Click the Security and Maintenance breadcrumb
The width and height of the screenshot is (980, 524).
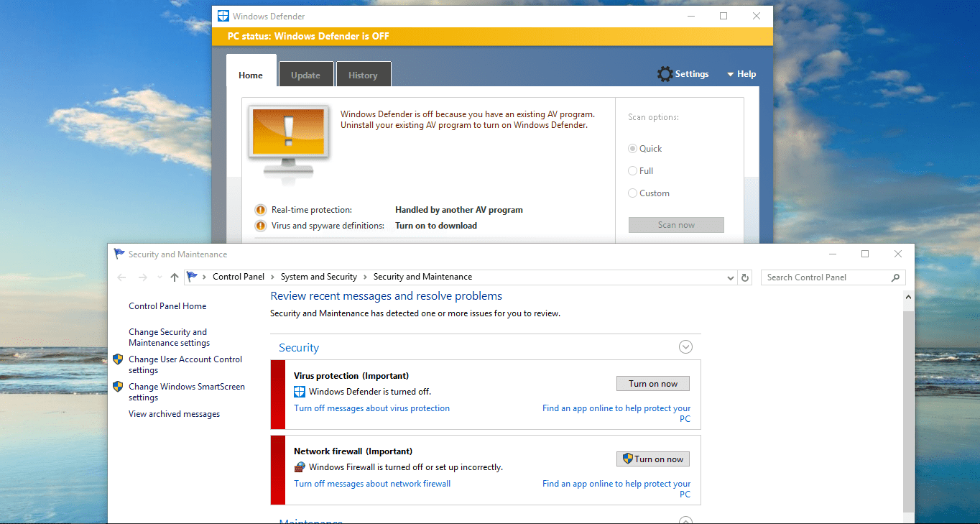[x=422, y=277]
